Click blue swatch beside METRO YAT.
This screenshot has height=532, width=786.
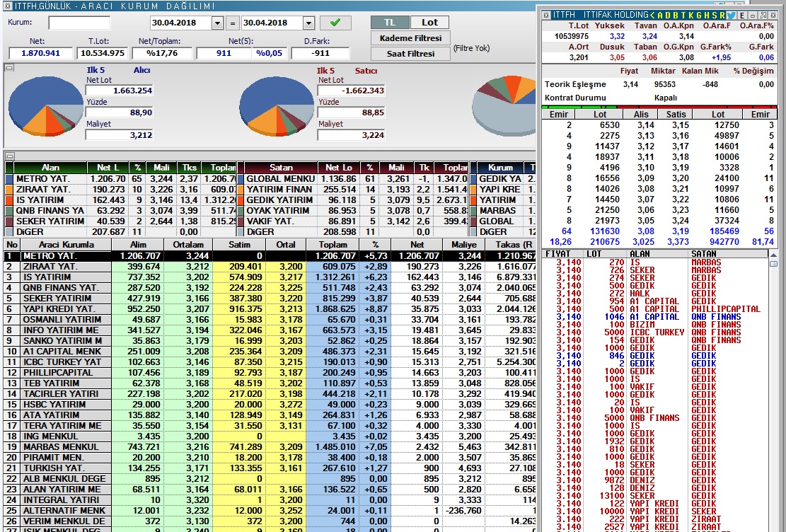pyautogui.click(x=9, y=178)
